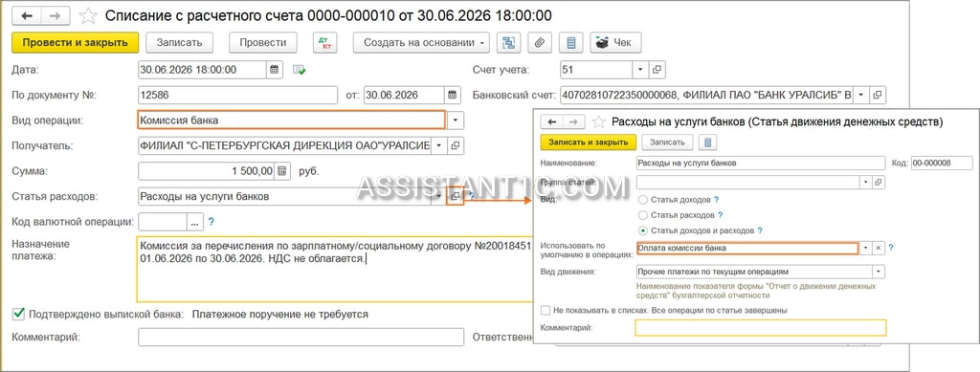Toggle Подтверждено выпиской банка checkbox
The height and width of the screenshot is (372, 980).
[19, 314]
